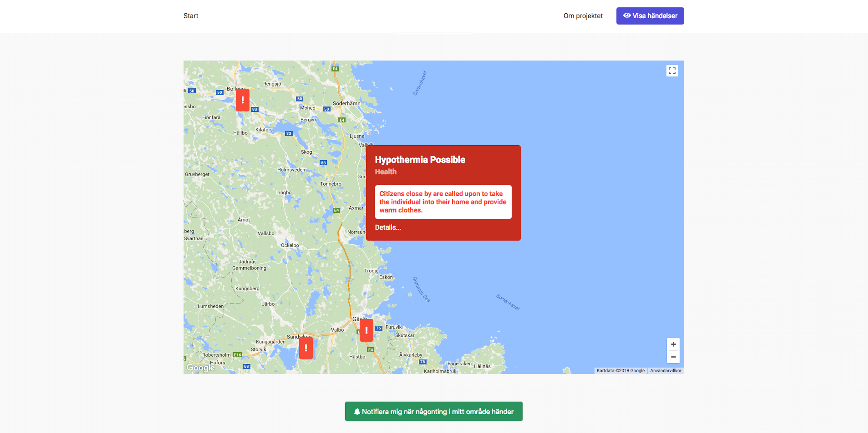Zoom out the map with minus button
Image resolution: width=868 pixels, height=433 pixels.
tap(673, 357)
